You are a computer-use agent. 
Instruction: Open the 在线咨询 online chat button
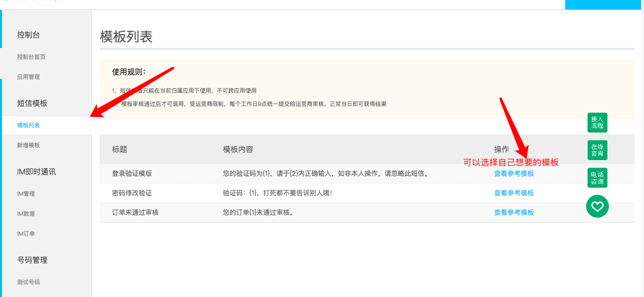tap(597, 150)
